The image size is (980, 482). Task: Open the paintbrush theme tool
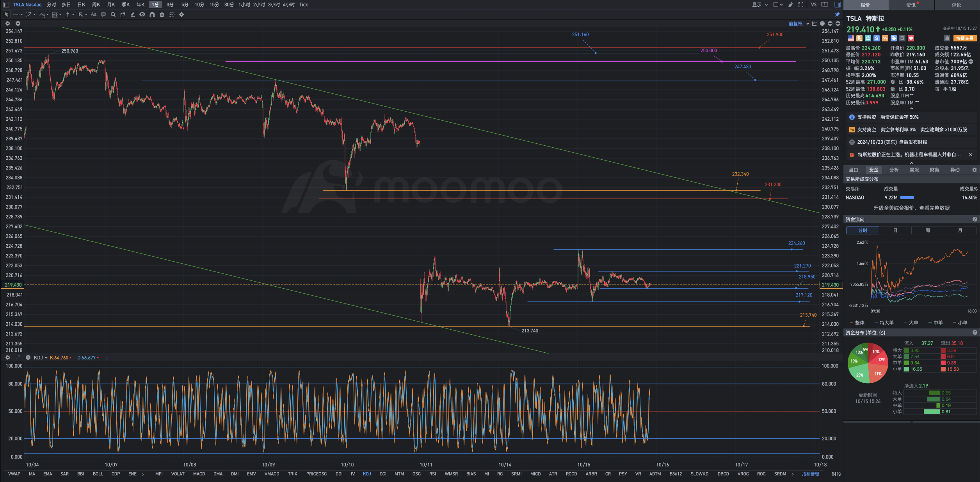pyautogui.click(x=790, y=5)
